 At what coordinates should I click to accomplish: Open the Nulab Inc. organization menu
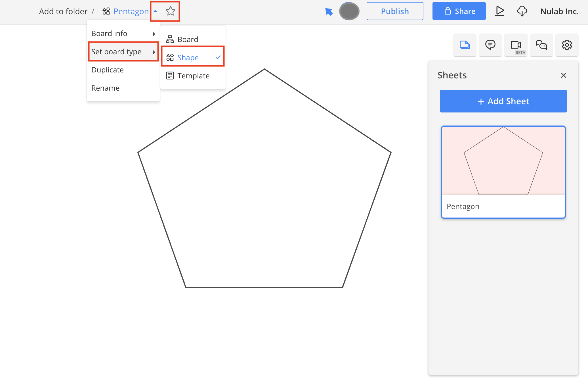[x=559, y=11]
